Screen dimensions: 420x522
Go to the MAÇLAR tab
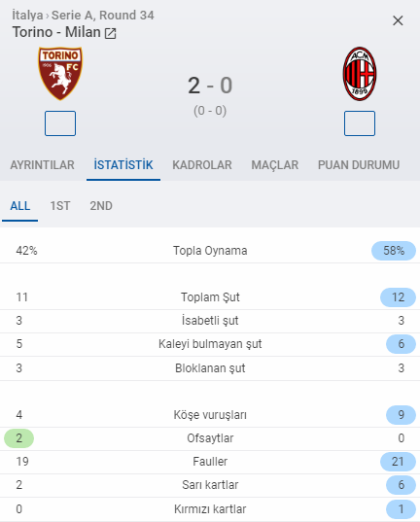275,165
